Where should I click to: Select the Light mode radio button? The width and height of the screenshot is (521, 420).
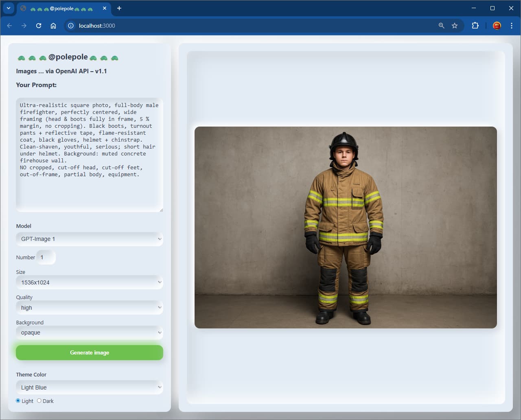coord(18,400)
